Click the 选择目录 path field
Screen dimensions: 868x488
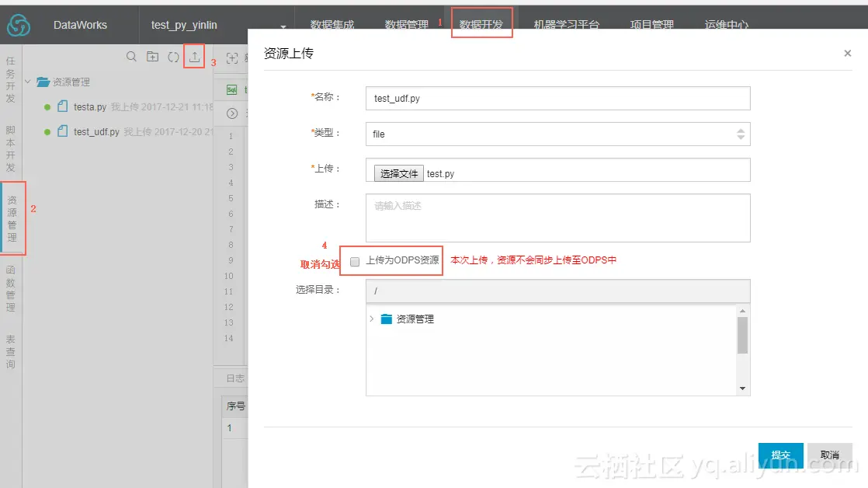(x=557, y=291)
